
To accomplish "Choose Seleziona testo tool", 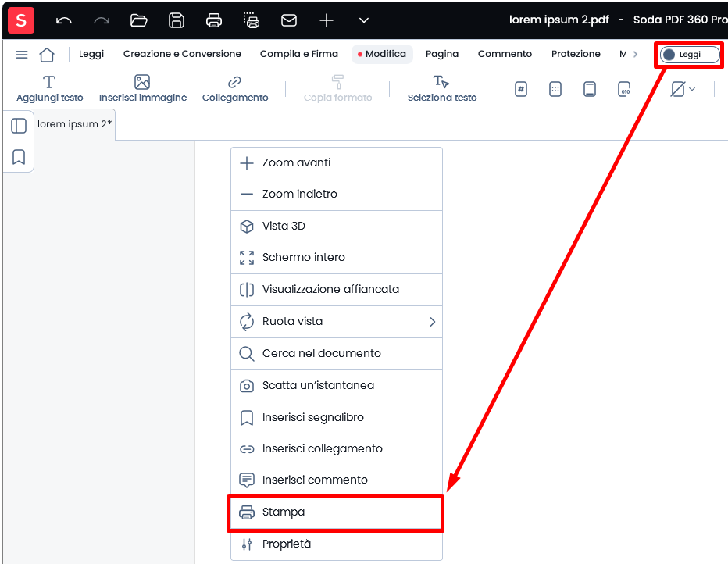I will [x=442, y=88].
